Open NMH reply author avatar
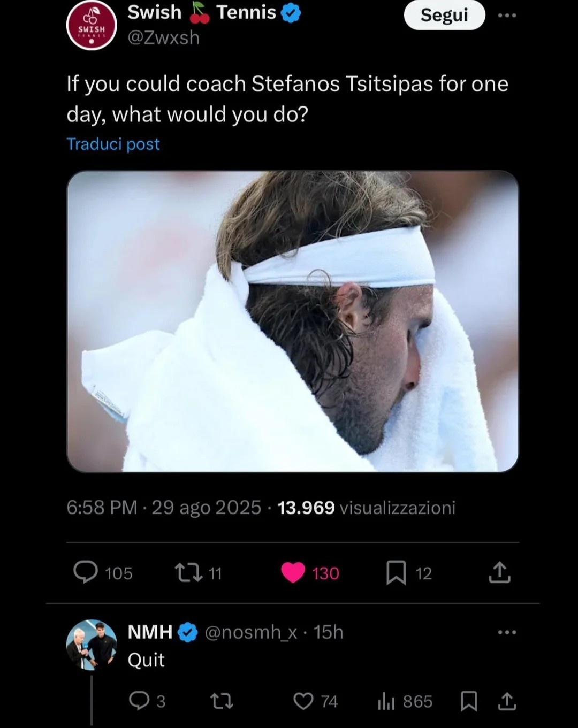 pyautogui.click(x=92, y=645)
